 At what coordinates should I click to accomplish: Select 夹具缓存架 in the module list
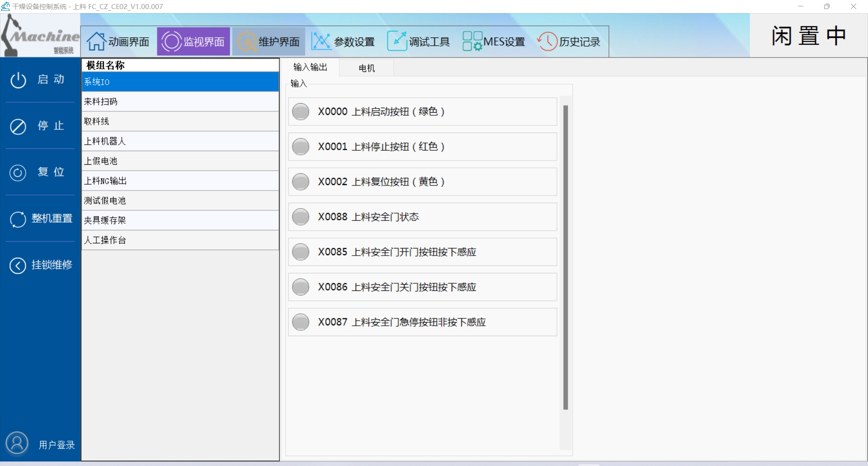[180, 220]
